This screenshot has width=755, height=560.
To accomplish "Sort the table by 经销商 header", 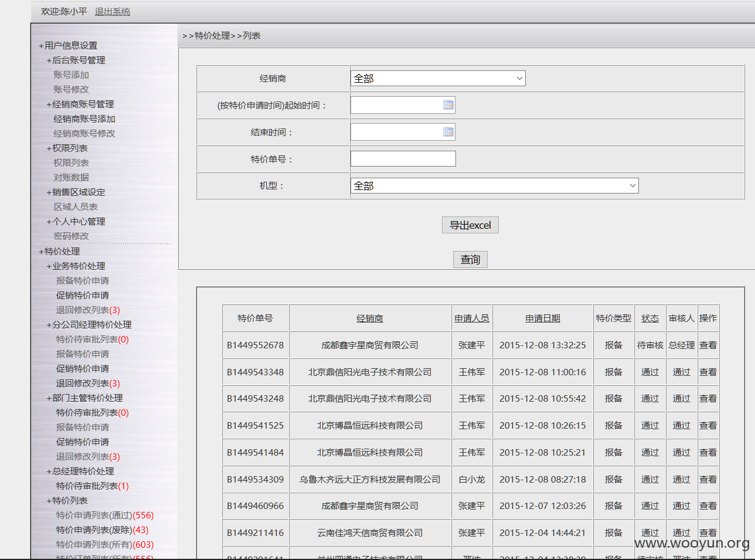I will tap(370, 318).
